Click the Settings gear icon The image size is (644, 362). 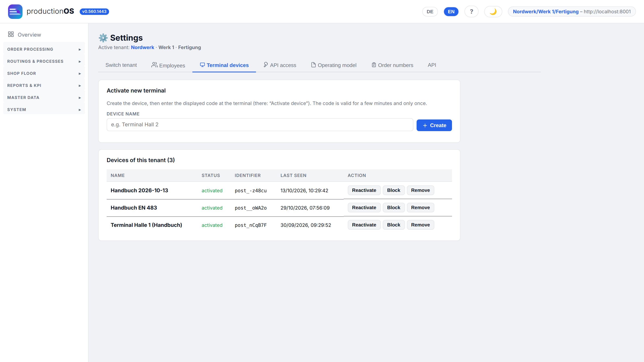point(103,38)
